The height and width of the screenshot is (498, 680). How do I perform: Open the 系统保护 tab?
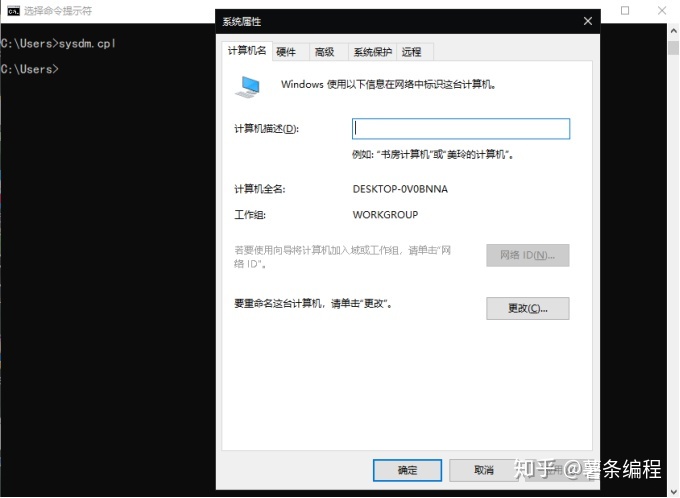click(373, 52)
